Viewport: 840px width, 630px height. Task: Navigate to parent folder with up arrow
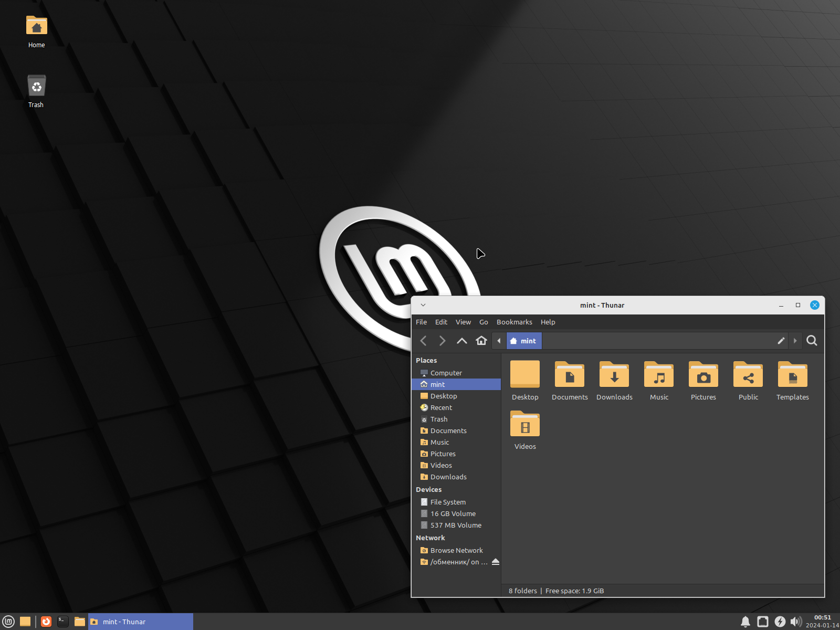pos(462,341)
